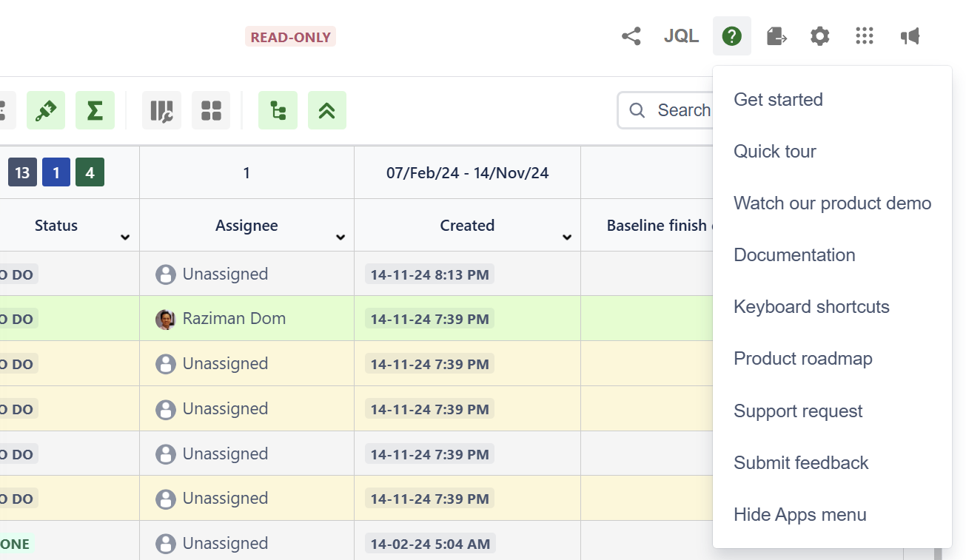Expand the Status column dropdown arrow
The width and height of the screenshot is (966, 560).
[x=125, y=237]
